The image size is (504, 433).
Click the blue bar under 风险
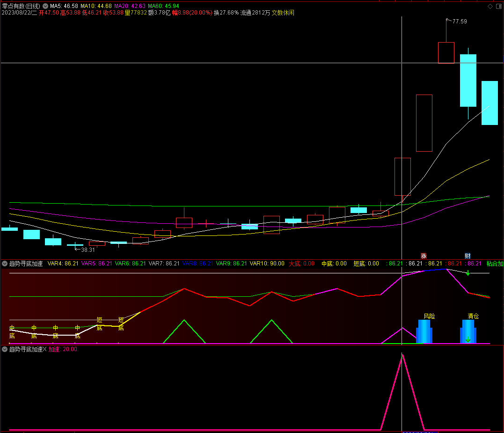tap(424, 331)
